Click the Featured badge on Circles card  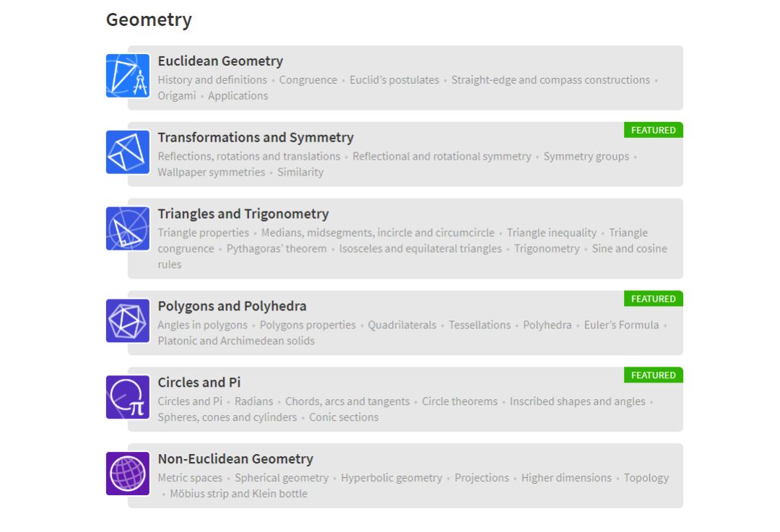click(x=653, y=375)
